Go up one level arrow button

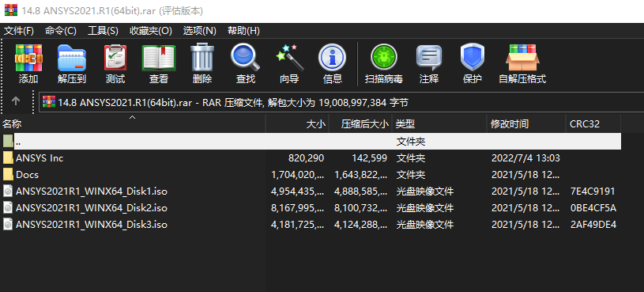(16, 101)
